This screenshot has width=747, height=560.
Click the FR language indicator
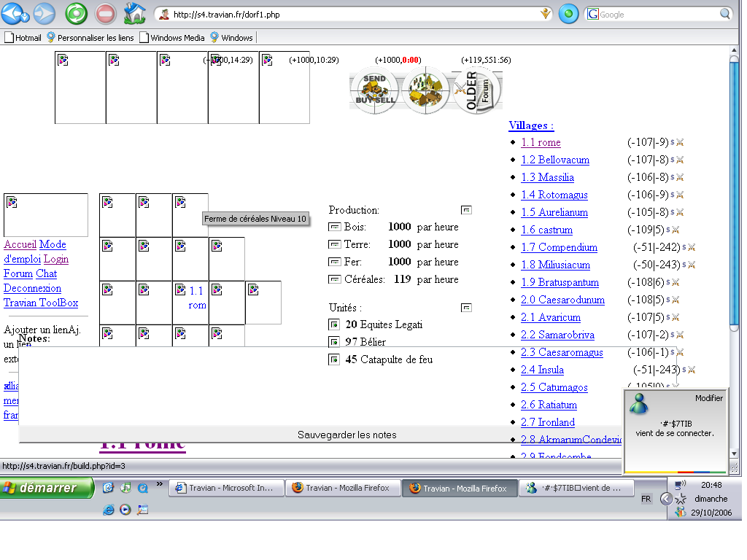pos(646,499)
